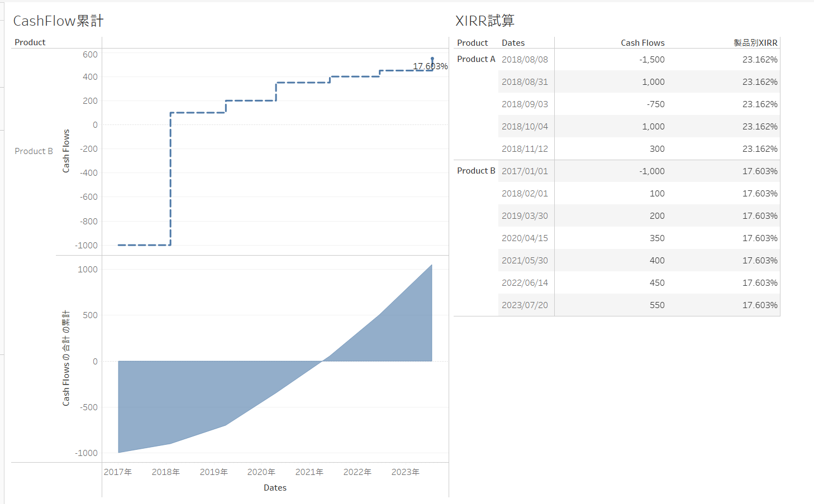Click the Cash Flows column header in the table
The width and height of the screenshot is (814, 504).
click(x=642, y=42)
